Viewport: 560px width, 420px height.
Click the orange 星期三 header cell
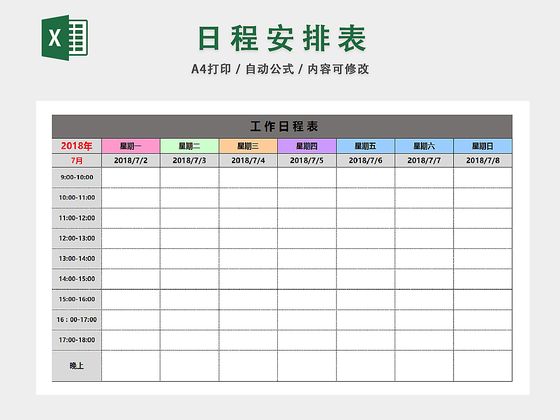pos(248,146)
